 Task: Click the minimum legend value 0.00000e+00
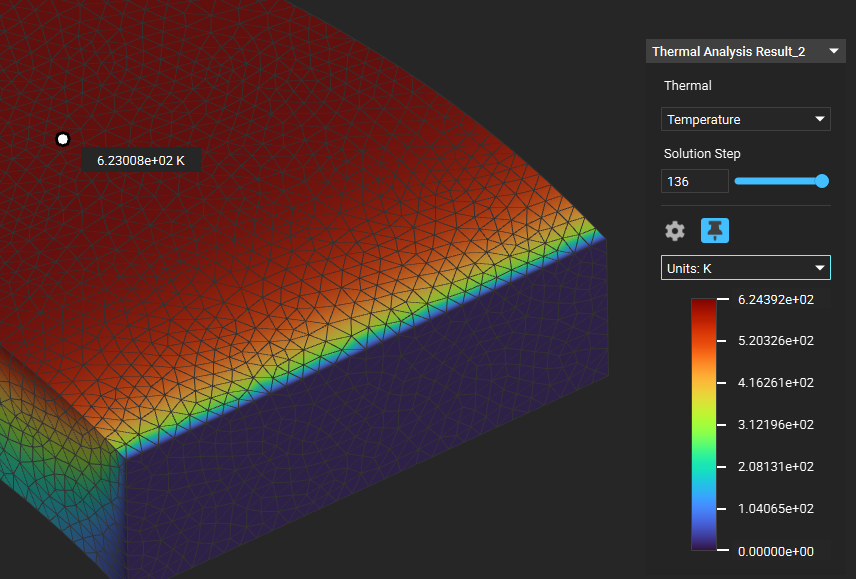[776, 551]
